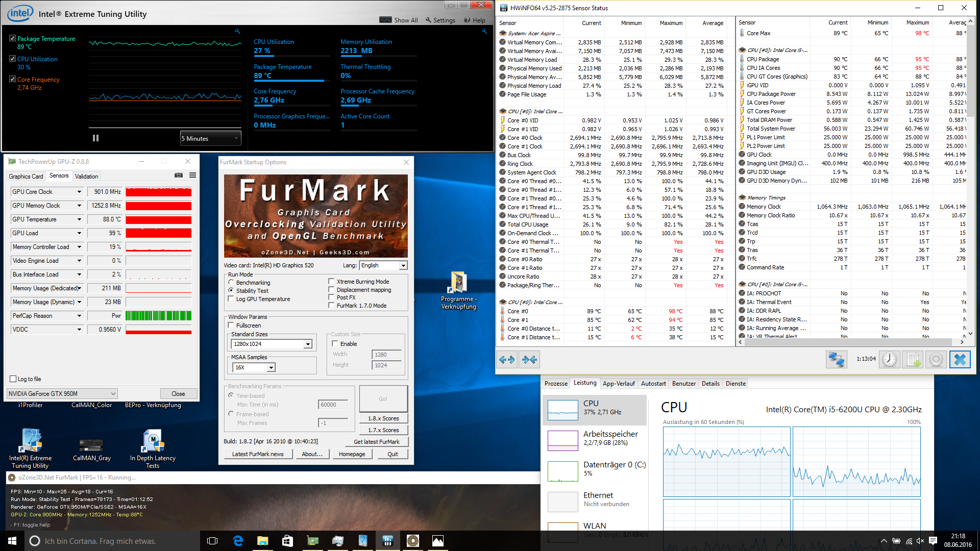Screen dimensions: 980x551
Task: Enable Xtreme Burning Mode checkbox
Action: pos(331,282)
